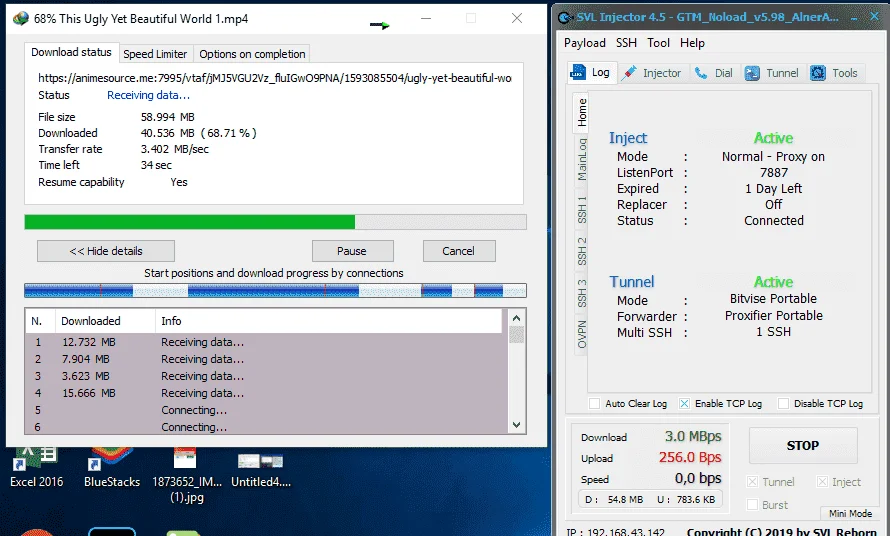The image size is (890, 536).
Task: Open the 1873652_IM...(1).jpg desktop file
Action: (187, 476)
